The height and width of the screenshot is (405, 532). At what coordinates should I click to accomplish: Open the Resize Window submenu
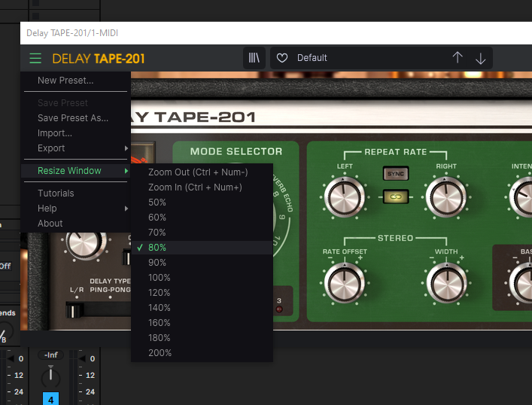[75, 171]
